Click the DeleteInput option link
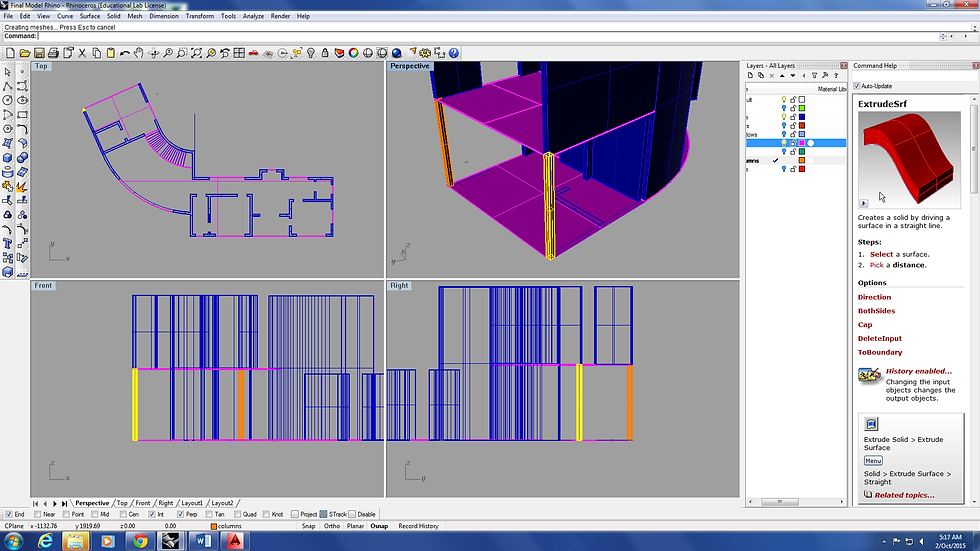Viewport: 980px width, 551px height. point(880,339)
